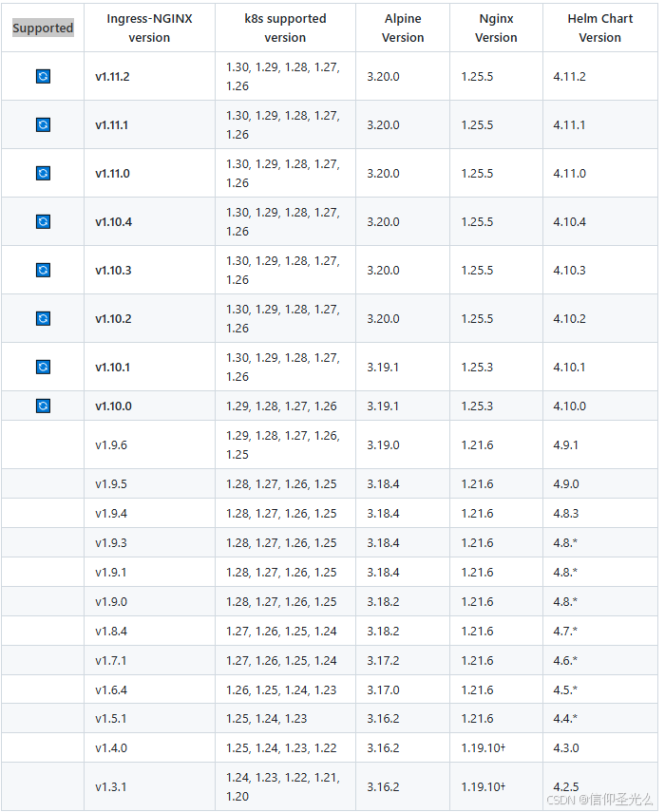Click Helm Chart version 4.10.2
Screen dimensions: 665x812
570,318
